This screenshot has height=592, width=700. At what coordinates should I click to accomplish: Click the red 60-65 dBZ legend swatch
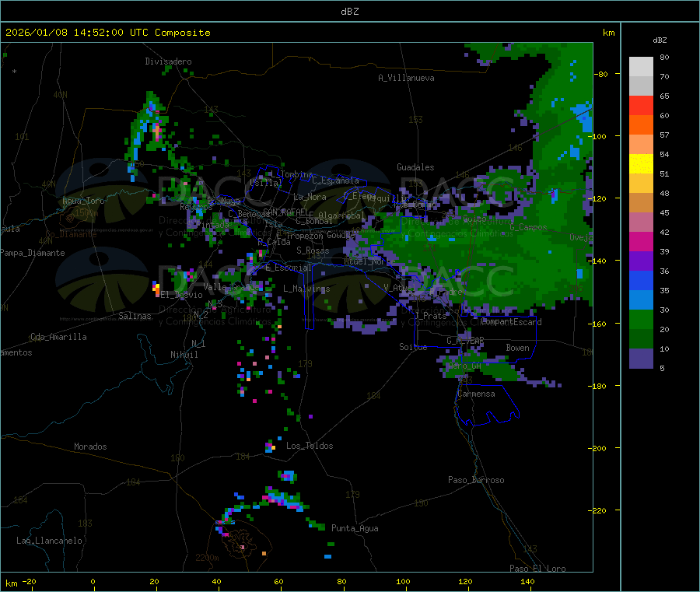pos(641,105)
